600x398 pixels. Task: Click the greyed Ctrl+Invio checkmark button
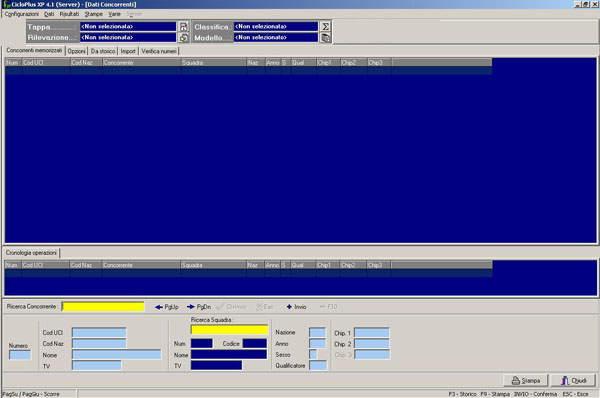pyautogui.click(x=231, y=307)
